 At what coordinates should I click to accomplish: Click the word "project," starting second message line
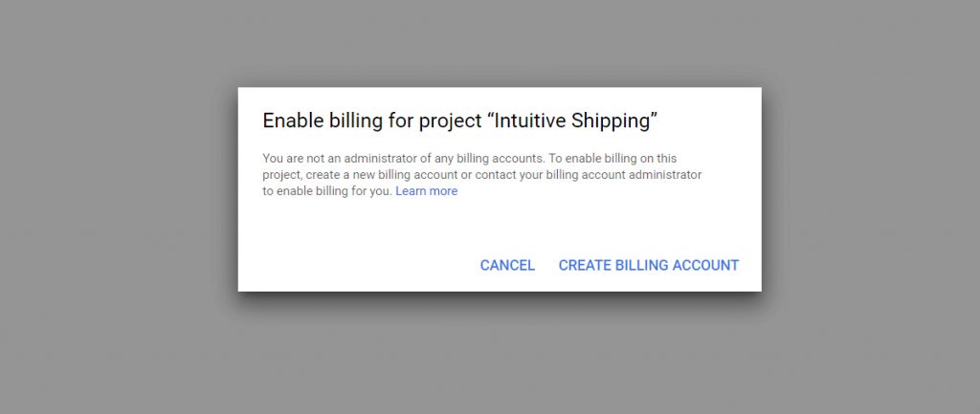(282, 175)
